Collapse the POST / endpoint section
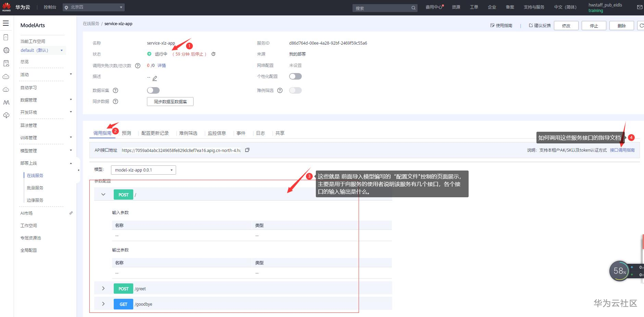 tap(103, 195)
